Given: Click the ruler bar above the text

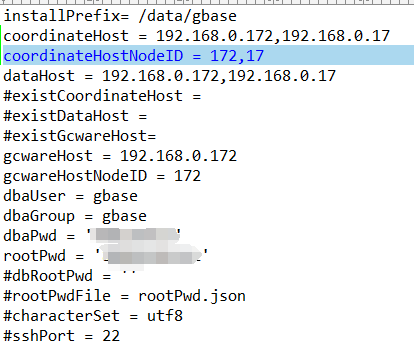Looking at the screenshot, I should 207,2.
